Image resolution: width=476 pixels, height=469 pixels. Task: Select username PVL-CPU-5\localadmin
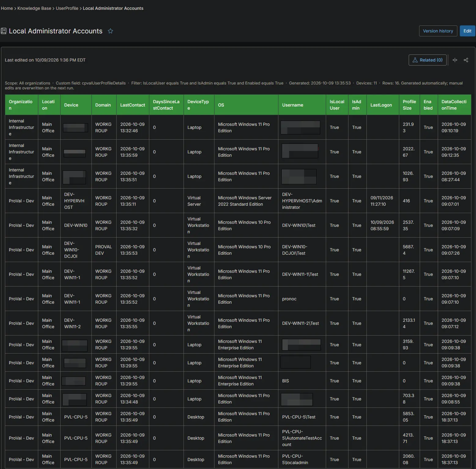[x=302, y=459]
